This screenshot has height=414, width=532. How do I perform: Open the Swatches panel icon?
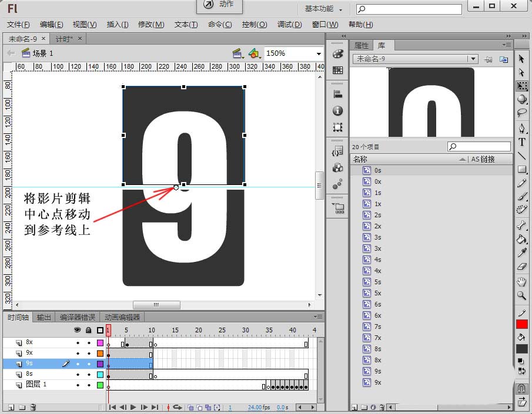[x=337, y=70]
